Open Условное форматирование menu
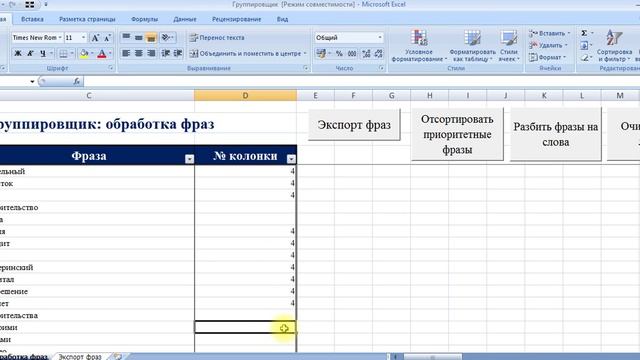Screen dimensions: 640x360 tap(419, 46)
